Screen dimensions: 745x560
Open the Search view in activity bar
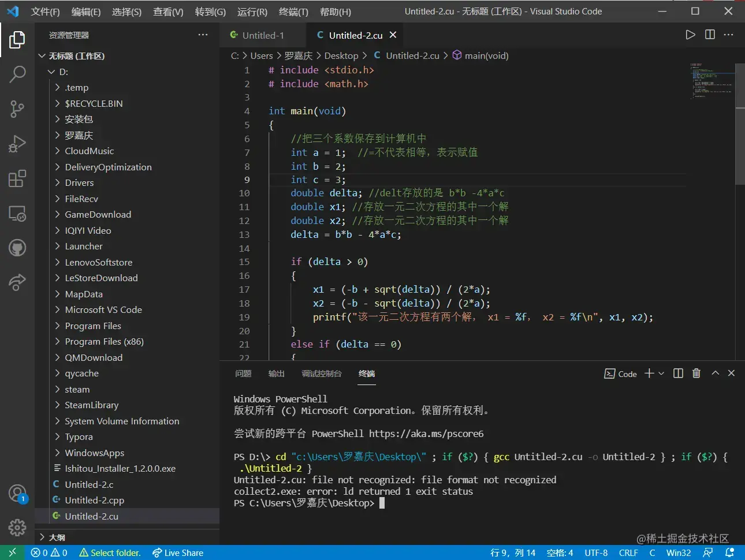(x=17, y=74)
